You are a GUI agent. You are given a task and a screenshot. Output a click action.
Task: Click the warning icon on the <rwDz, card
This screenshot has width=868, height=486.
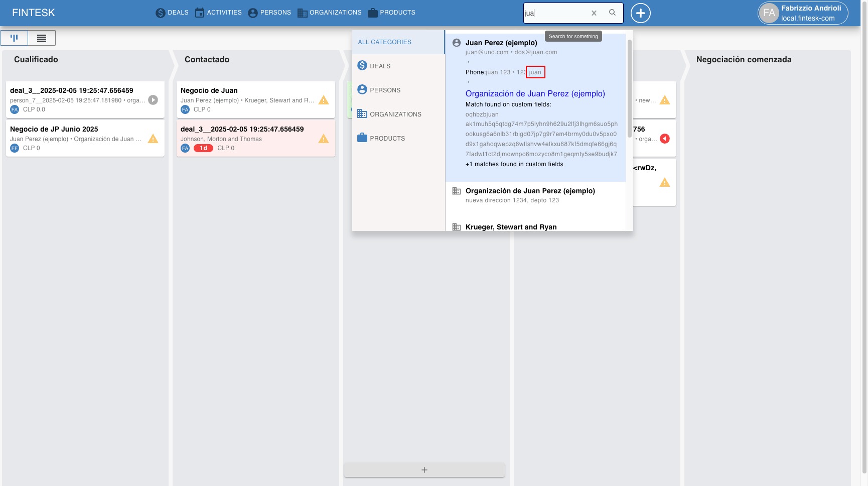click(665, 182)
